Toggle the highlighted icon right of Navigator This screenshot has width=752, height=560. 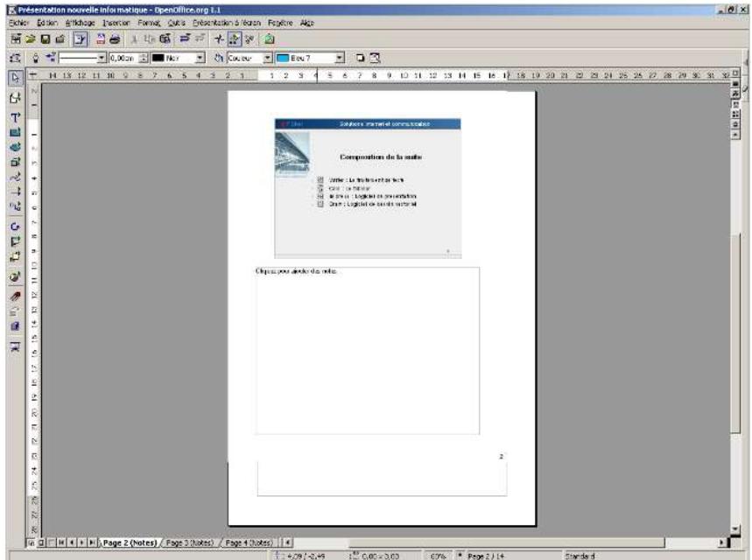point(234,39)
